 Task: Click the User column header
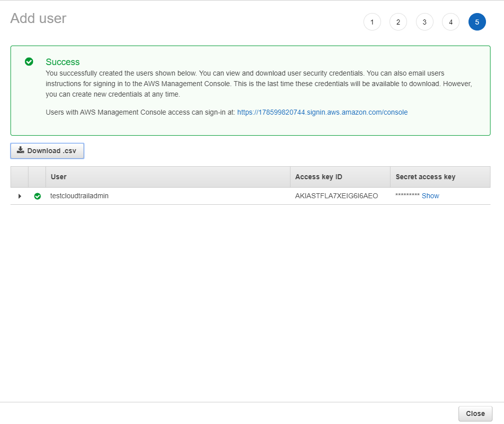click(x=58, y=177)
